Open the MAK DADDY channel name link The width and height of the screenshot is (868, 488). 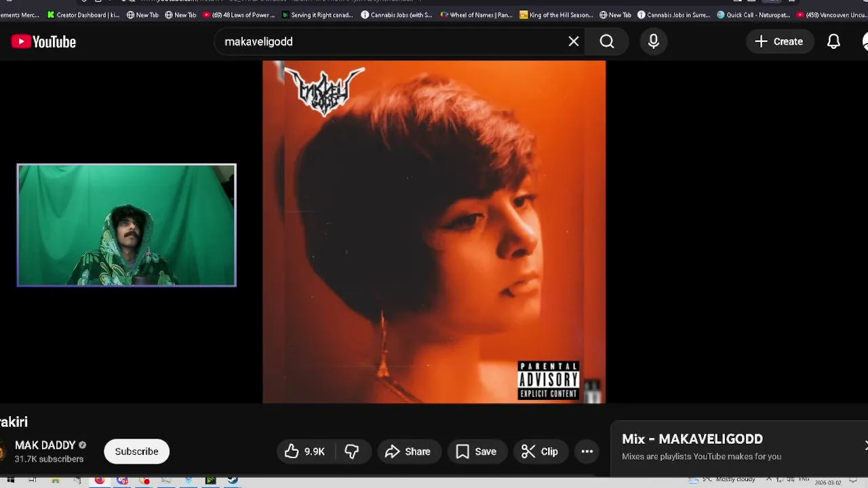coord(45,445)
